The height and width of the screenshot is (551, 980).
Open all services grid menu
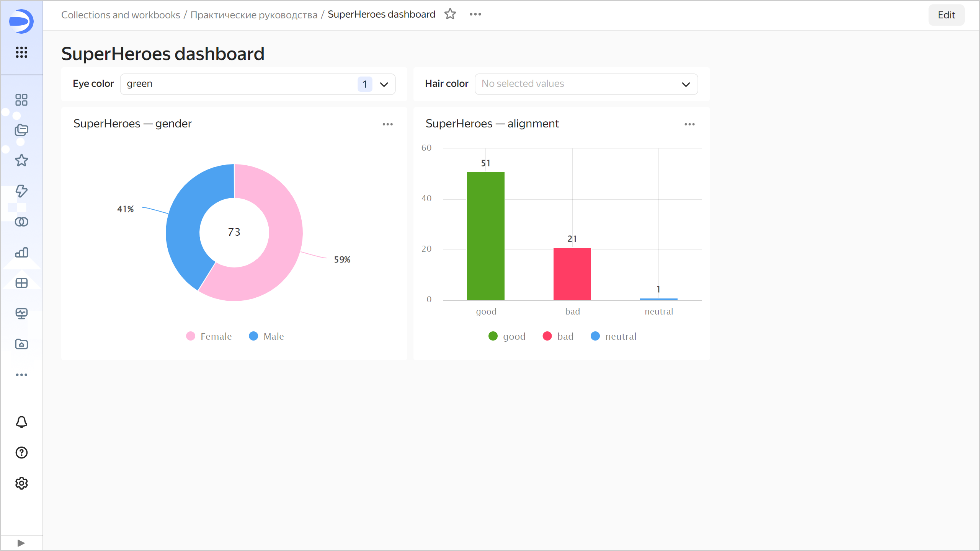pos(21,52)
